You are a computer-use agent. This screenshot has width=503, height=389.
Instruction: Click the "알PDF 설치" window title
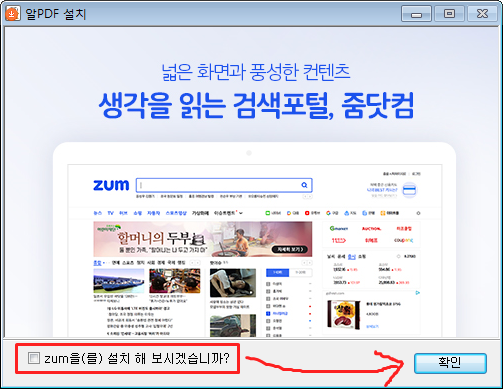coord(56,14)
